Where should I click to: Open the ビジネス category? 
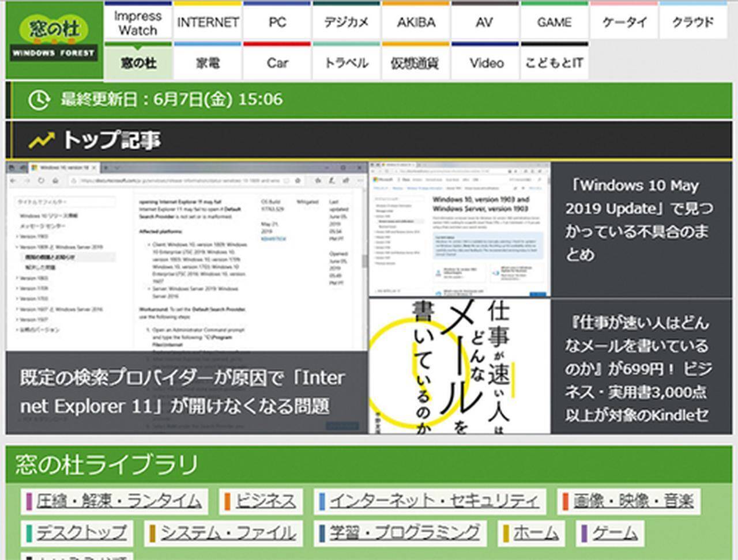(261, 501)
